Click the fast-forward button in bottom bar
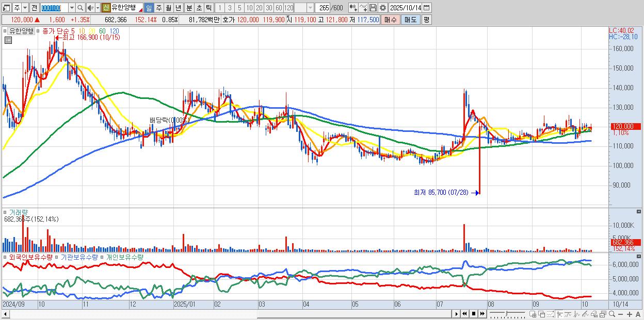This screenshot has height=320, width=644. click(x=482, y=314)
